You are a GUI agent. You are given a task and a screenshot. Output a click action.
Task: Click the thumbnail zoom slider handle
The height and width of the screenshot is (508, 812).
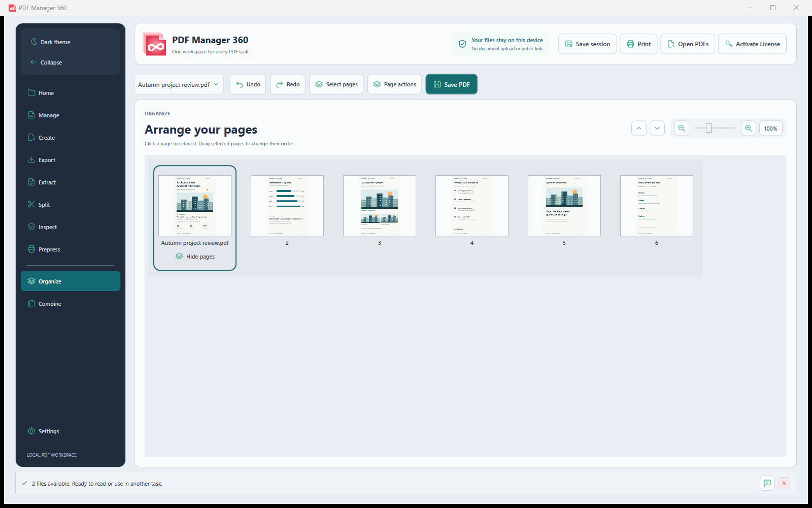[708, 129]
